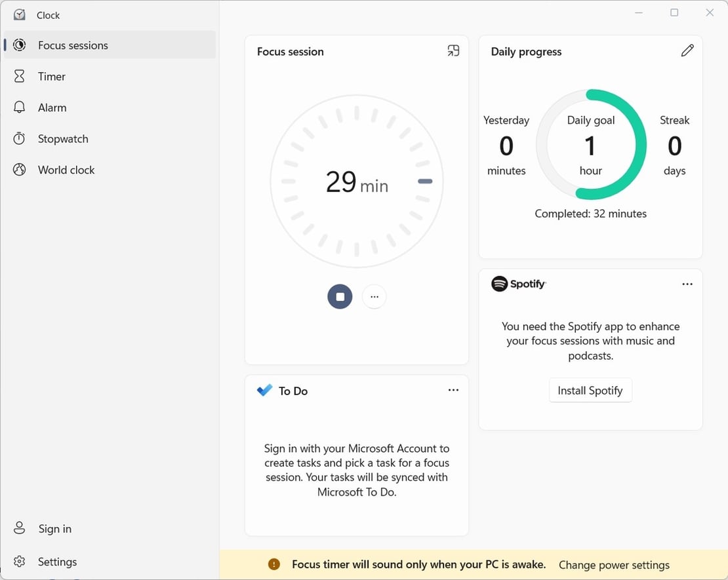This screenshot has height=580, width=728.
Task: Click the focus timer dial indicator
Action: coord(425,182)
